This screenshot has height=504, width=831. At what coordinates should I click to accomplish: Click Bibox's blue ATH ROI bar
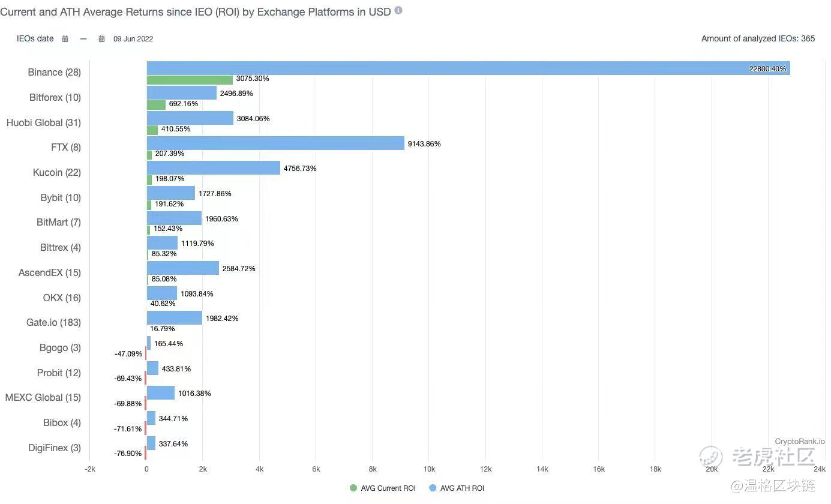151,418
